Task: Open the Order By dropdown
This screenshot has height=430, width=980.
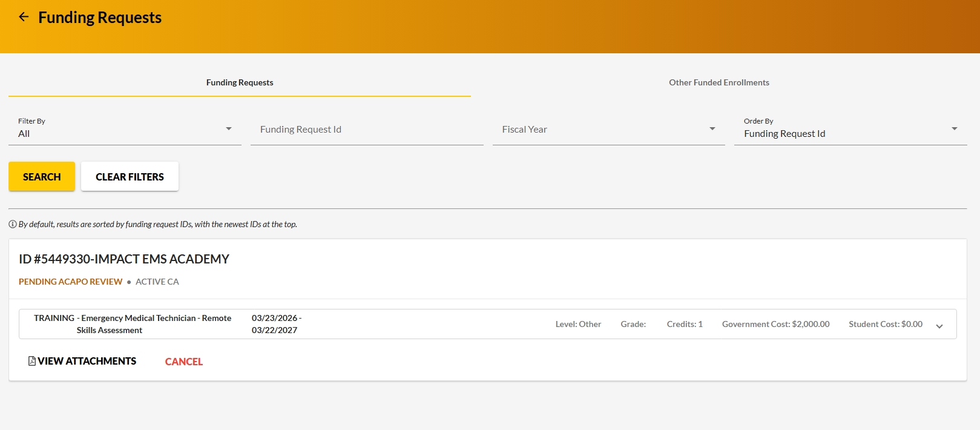Action: pyautogui.click(x=850, y=130)
